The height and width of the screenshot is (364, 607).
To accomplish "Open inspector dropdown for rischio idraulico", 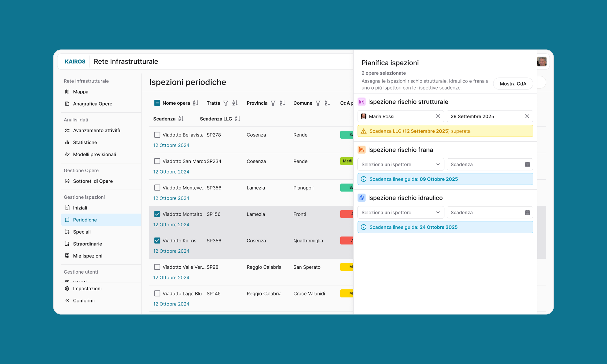I will click(400, 213).
